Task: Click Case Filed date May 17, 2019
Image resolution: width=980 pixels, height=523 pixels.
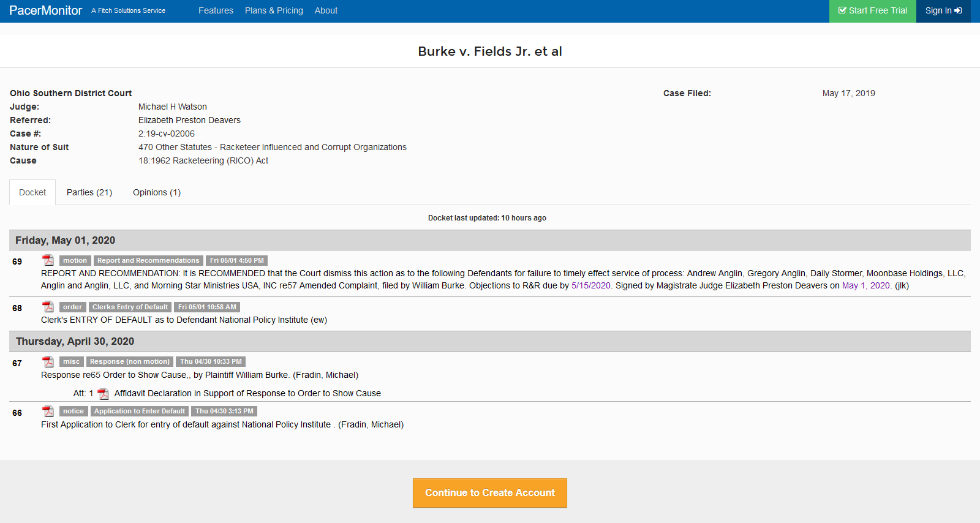Action: 849,93
